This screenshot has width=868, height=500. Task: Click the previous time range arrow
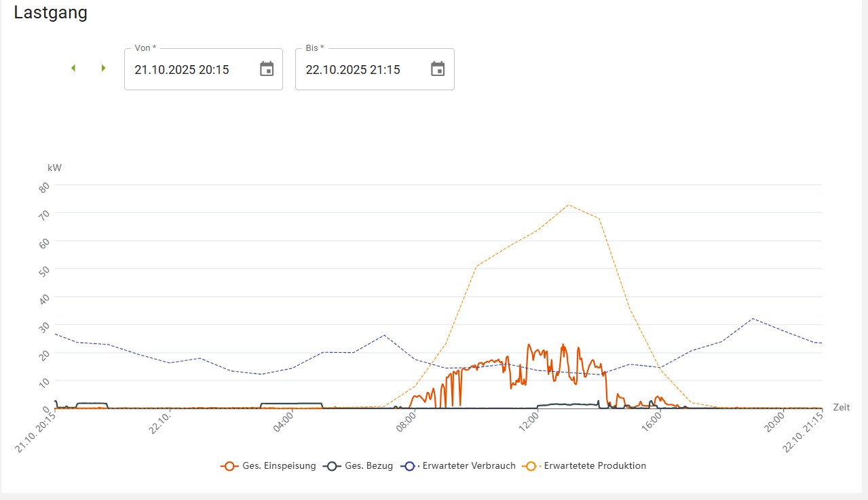click(73, 69)
